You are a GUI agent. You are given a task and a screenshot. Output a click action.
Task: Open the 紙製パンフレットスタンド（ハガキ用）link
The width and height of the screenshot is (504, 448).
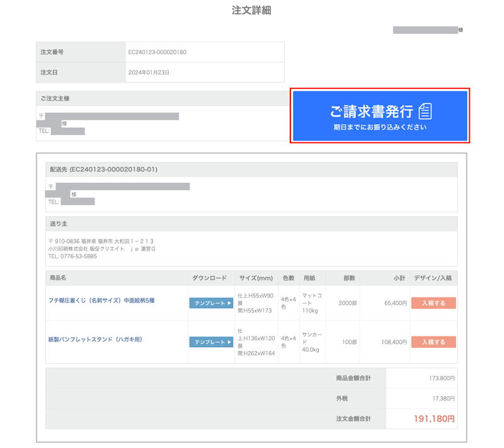click(x=95, y=340)
